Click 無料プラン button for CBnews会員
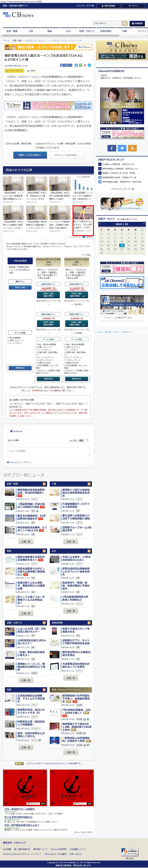The width and height of the screenshot is (148, 868). pos(20,281)
